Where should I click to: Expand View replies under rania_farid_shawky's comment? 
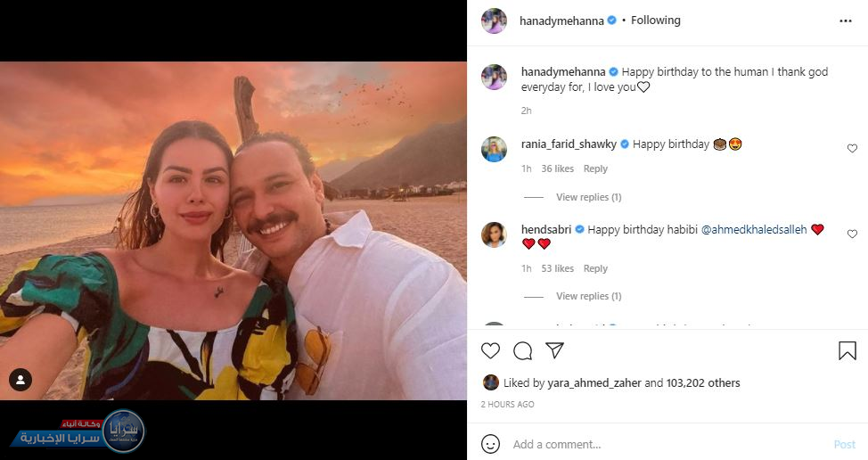588,197
